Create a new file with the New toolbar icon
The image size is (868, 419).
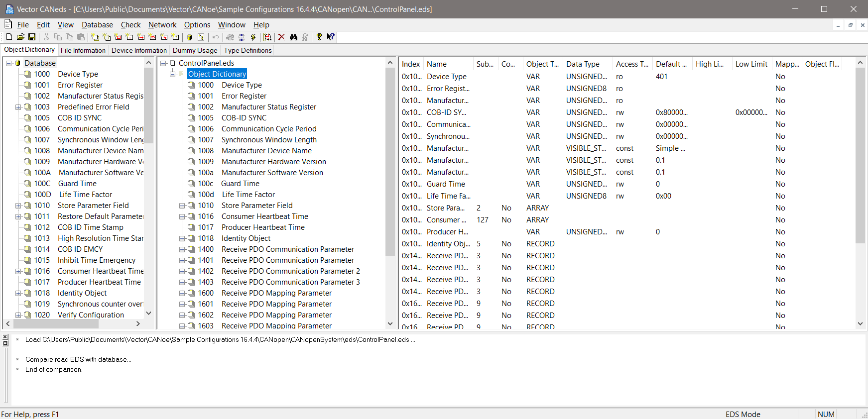[x=9, y=37]
